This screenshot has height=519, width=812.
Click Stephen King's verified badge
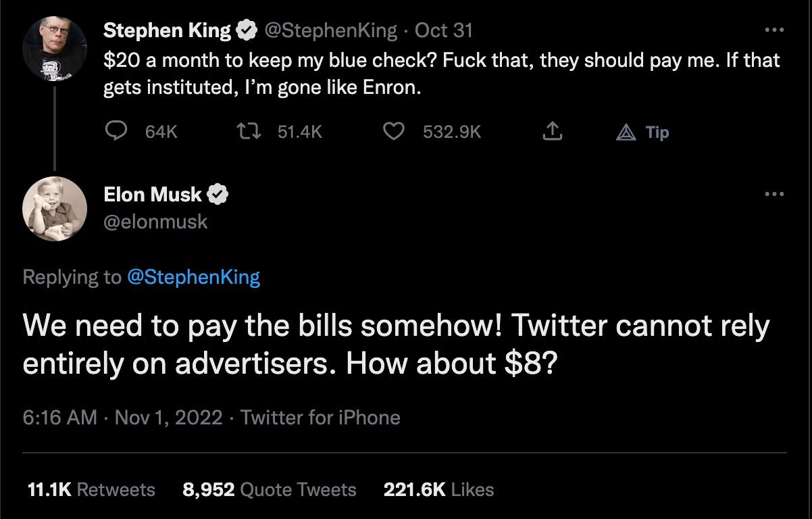point(246,30)
